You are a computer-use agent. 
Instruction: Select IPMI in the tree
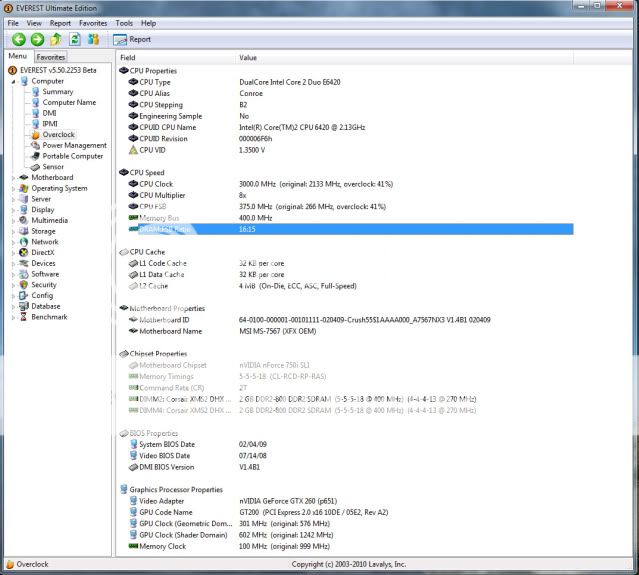coord(50,123)
